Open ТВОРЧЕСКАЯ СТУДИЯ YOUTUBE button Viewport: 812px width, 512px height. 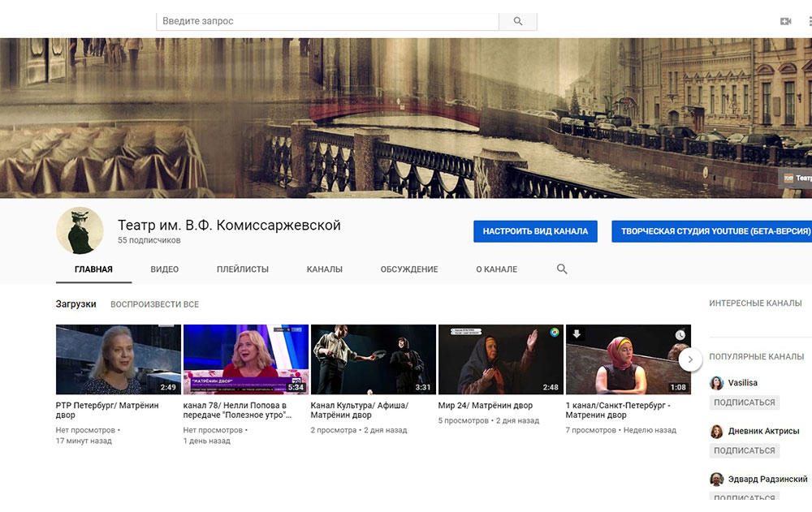coord(712,231)
